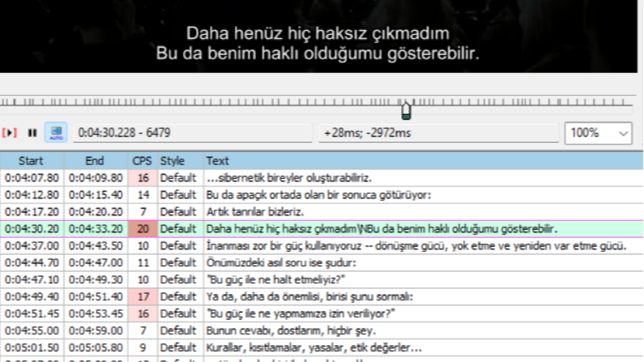Click end time 0:04:49.30
This screenshot has width=644, height=362.
click(x=96, y=279)
